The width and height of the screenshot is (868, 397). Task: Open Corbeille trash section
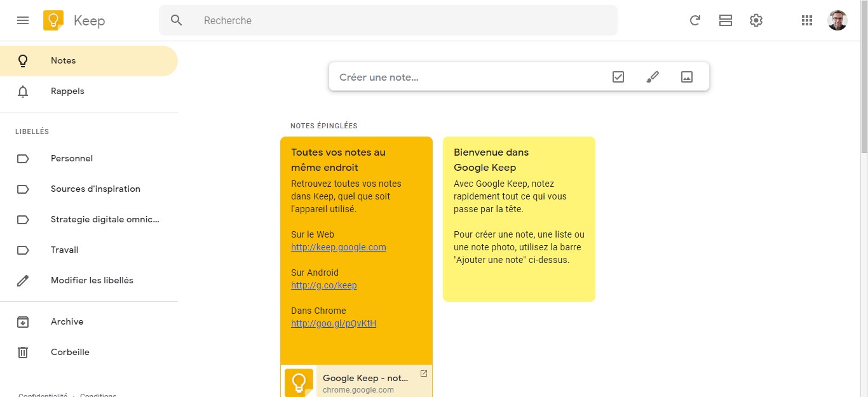(89, 353)
